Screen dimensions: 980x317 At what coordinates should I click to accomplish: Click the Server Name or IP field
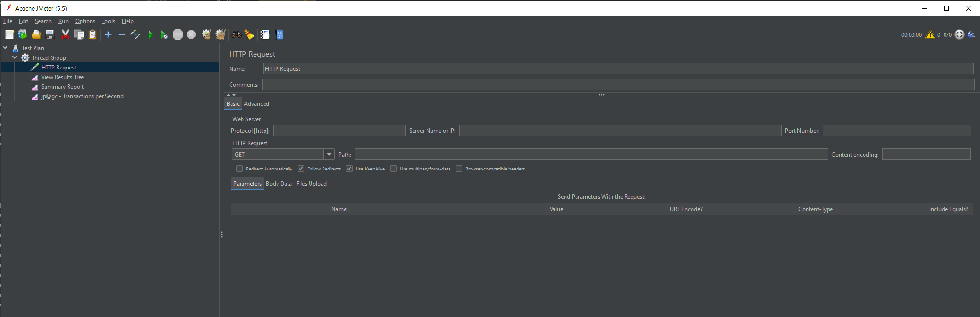[620, 130]
